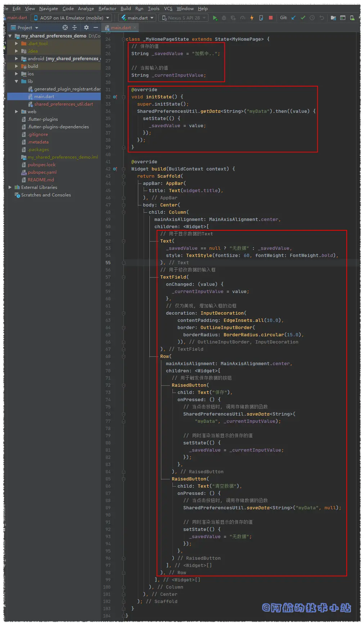Select my_shared_preferences_demo.iml file

(x=63, y=157)
